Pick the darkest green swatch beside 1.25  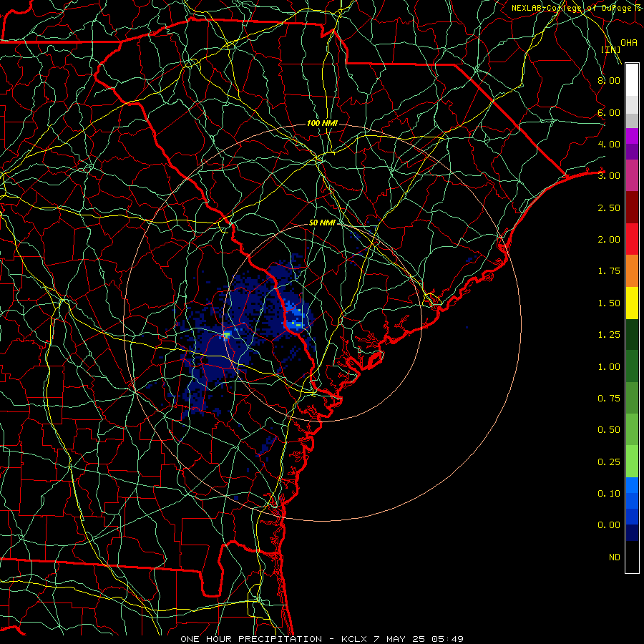[632, 334]
